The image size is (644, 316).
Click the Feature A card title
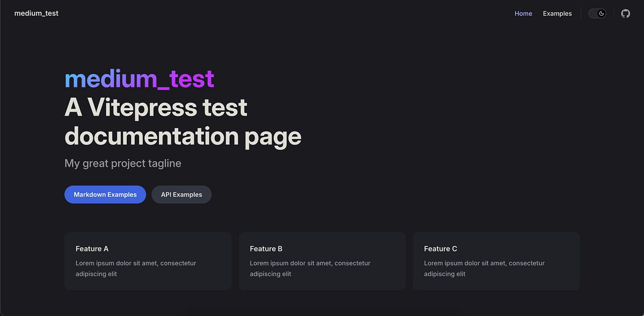[x=92, y=248]
